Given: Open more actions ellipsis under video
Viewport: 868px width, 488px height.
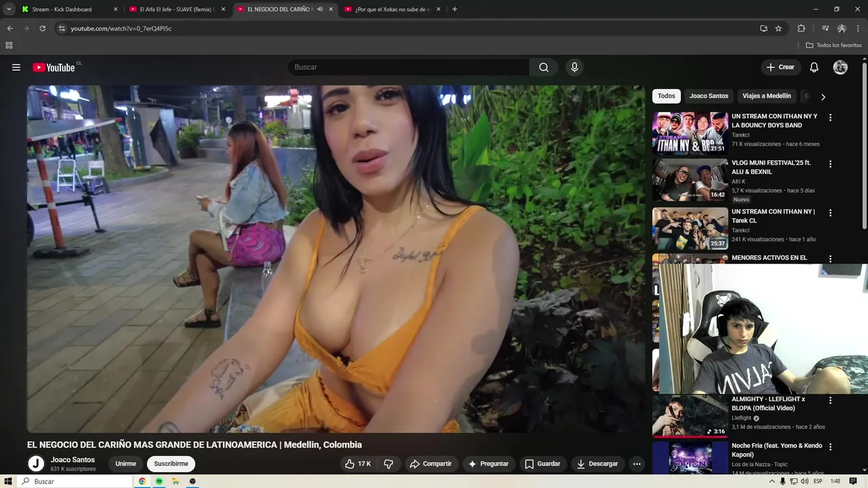Looking at the screenshot, I should 636,464.
